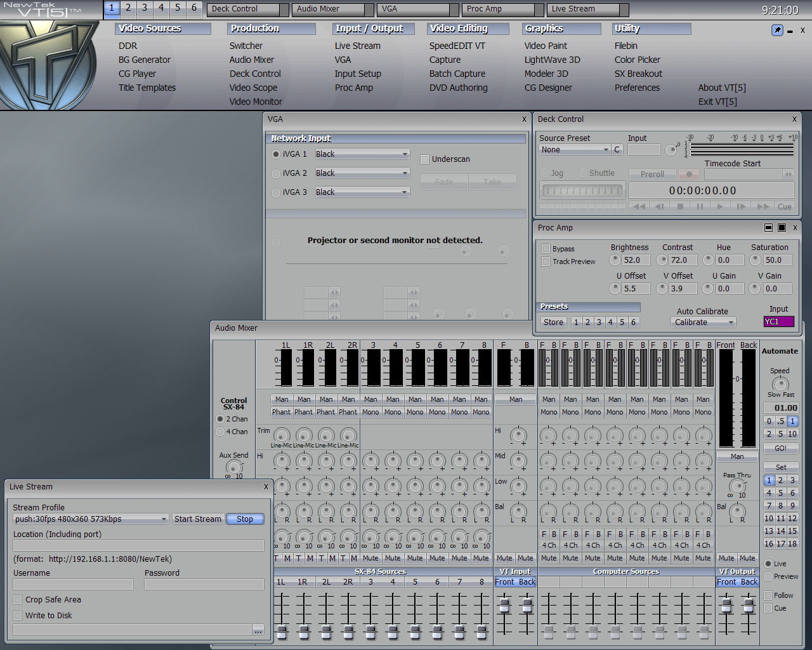Screen dimensions: 812x650
Task: Click the Timecode Start arrows stepper
Action: [788, 174]
